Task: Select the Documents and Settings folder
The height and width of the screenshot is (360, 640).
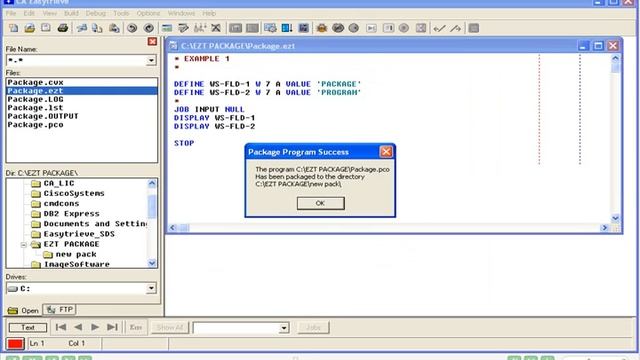Action: 89,224
